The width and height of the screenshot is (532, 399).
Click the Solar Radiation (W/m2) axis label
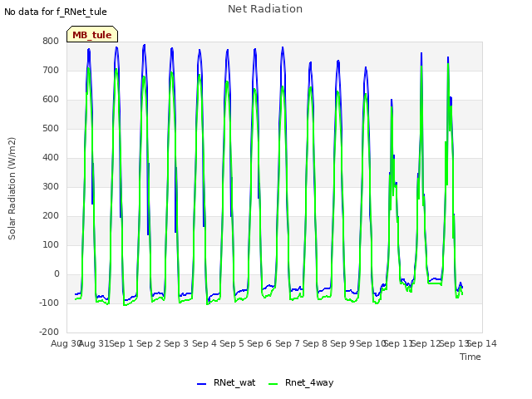click(x=12, y=189)
